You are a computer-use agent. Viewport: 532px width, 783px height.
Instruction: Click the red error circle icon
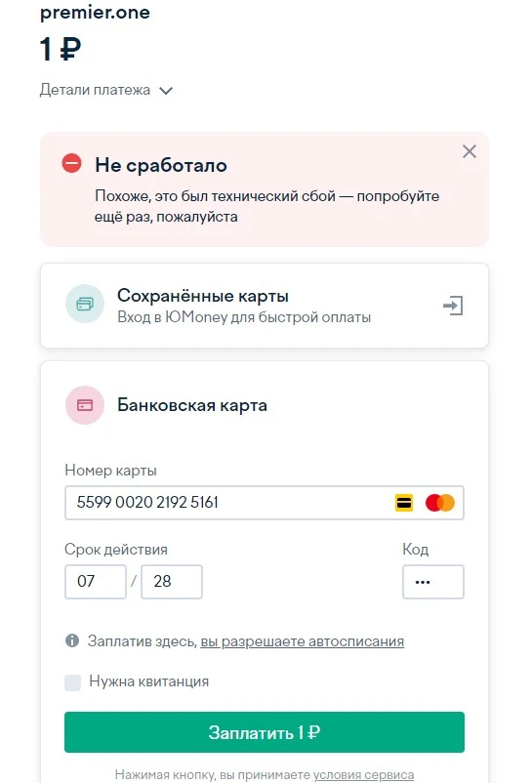point(71,163)
